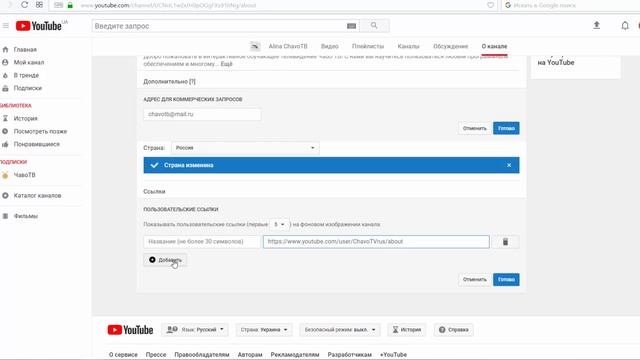Click the footer YouTube logo
This screenshot has width=640, height=360.
click(130, 330)
